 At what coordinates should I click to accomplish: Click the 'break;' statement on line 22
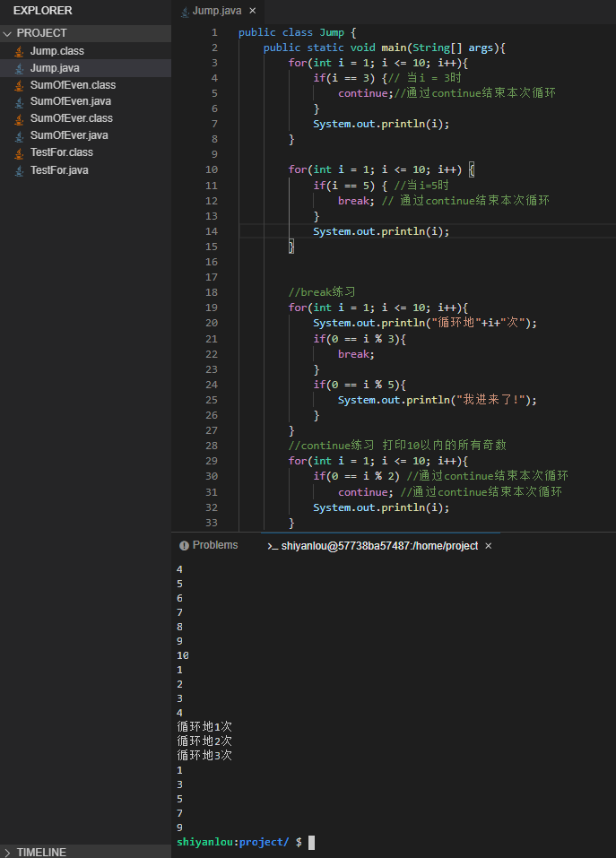pos(356,354)
